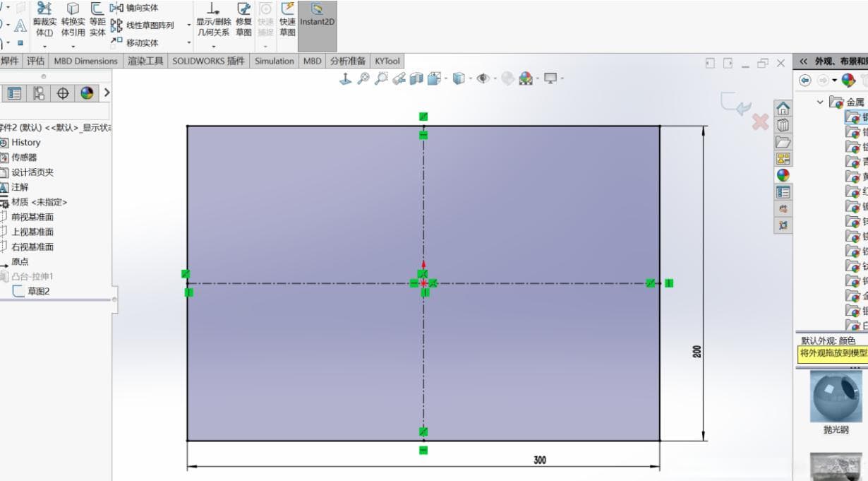
Task: Click Rapid Sketch (快速草图) tool
Action: (287, 18)
